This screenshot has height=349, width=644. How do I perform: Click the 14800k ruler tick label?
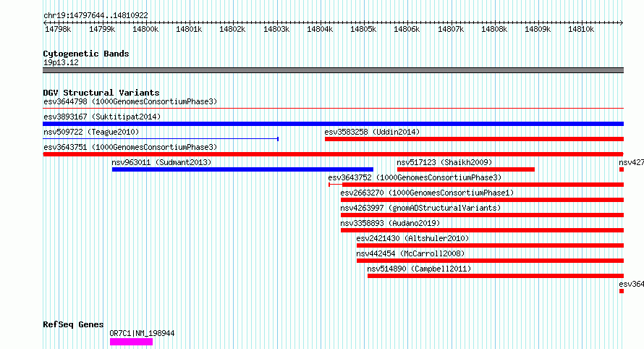145,30
